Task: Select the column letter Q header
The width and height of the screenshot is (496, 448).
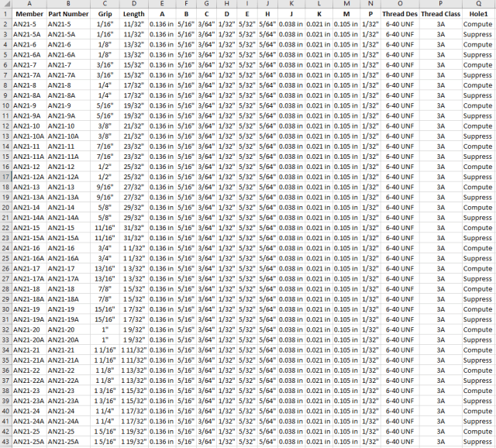Action: 478,4
